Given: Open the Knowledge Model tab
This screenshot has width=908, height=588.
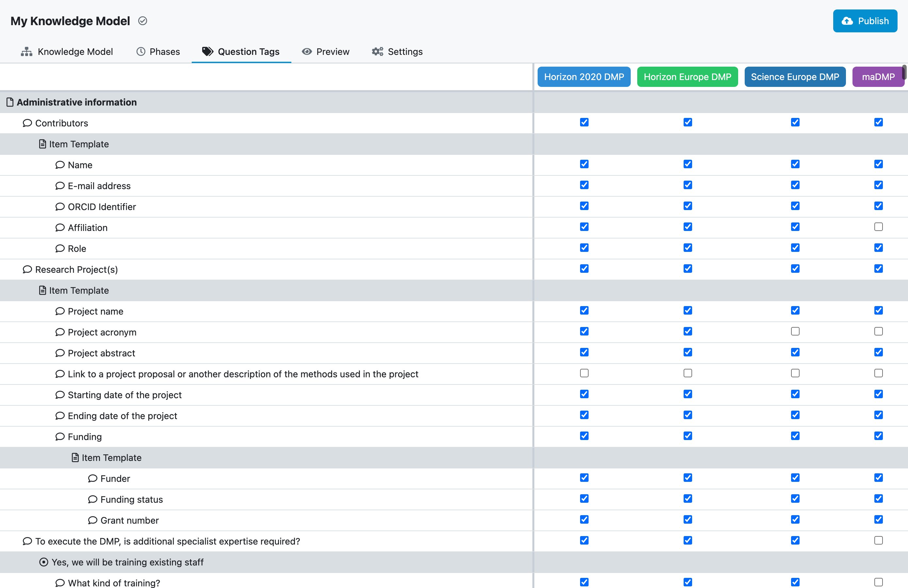Looking at the screenshot, I should coord(67,52).
